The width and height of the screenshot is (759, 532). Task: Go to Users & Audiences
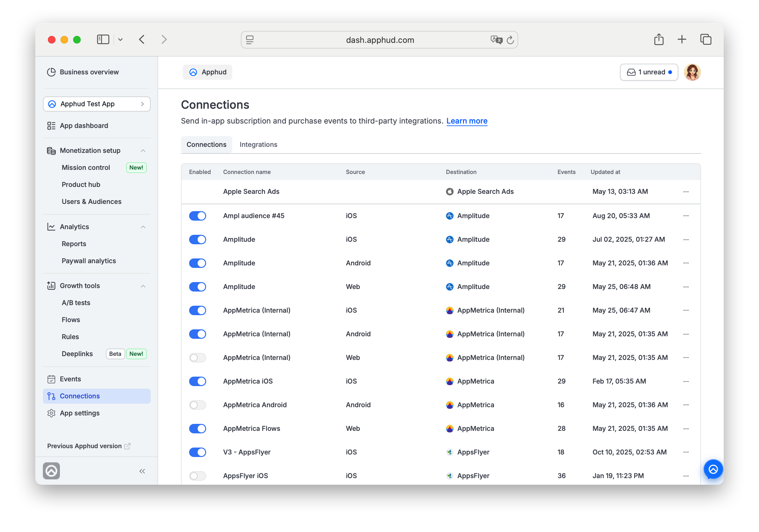pyautogui.click(x=91, y=202)
